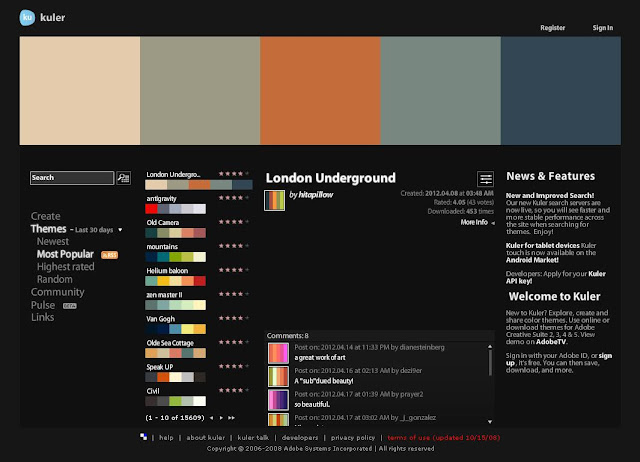Select the Old Camera theme palette

tap(176, 233)
